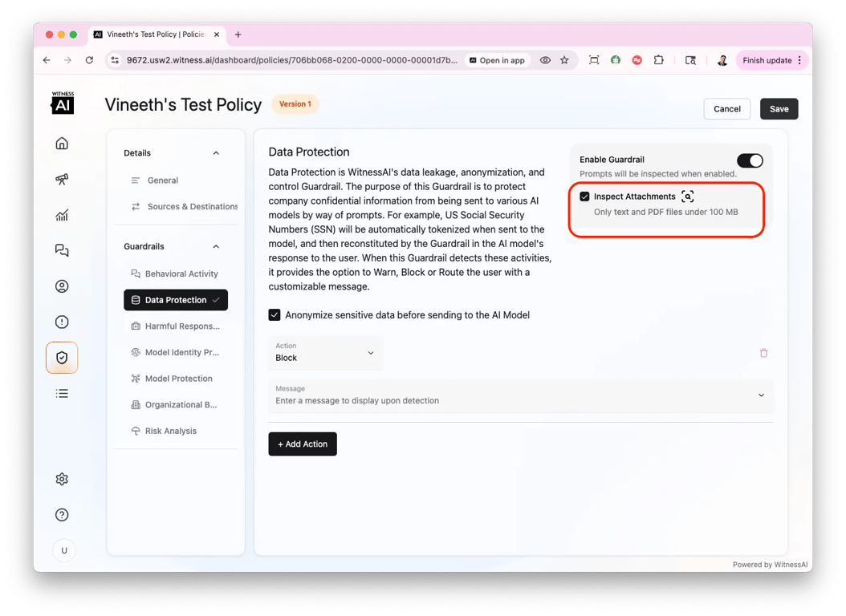Click the U user avatar
Viewport: 846px width, 616px height.
tap(64, 550)
